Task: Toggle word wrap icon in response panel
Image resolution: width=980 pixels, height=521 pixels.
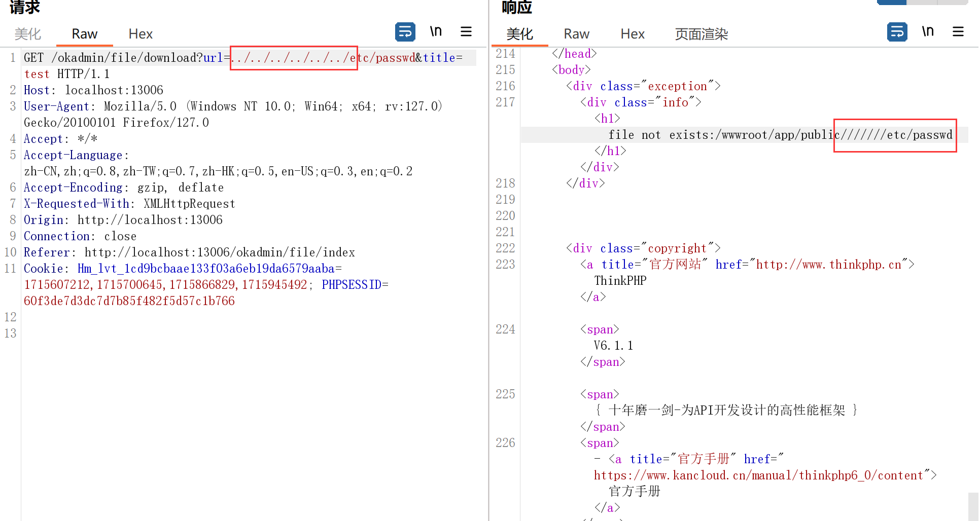Action: click(897, 32)
